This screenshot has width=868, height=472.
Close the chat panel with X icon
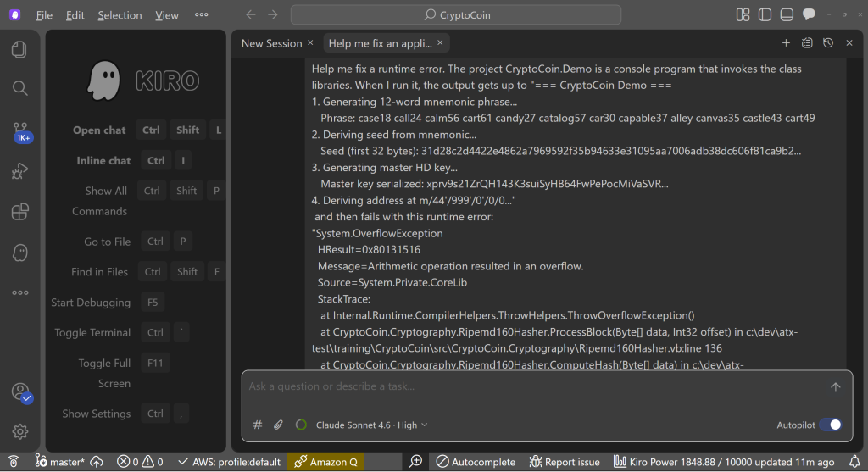849,42
